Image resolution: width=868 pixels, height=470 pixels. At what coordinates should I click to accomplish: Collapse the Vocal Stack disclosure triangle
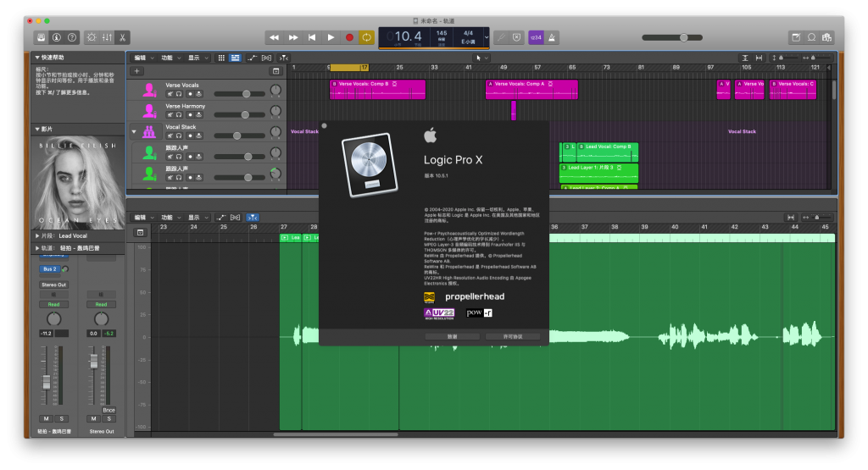point(134,132)
